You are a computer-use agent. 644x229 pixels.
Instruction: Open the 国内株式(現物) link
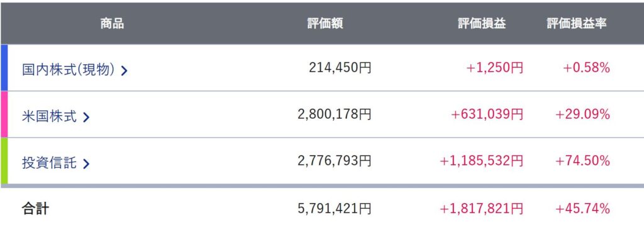click(x=68, y=70)
